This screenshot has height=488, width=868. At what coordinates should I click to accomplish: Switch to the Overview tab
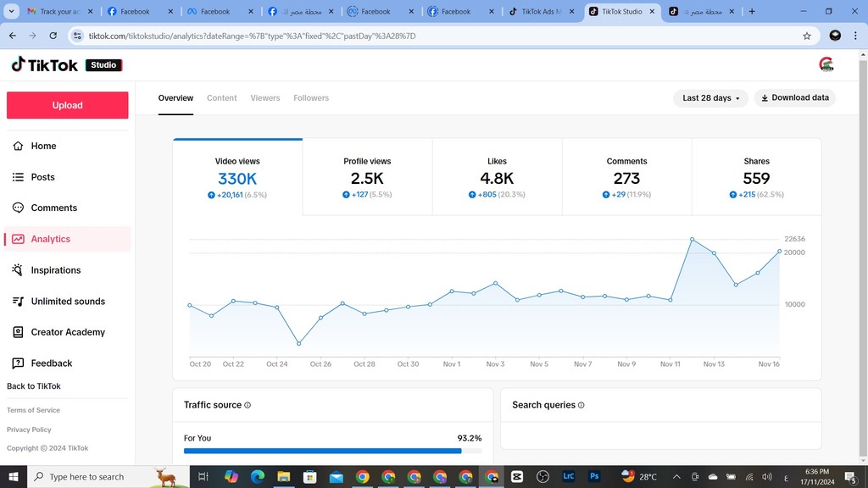click(175, 98)
